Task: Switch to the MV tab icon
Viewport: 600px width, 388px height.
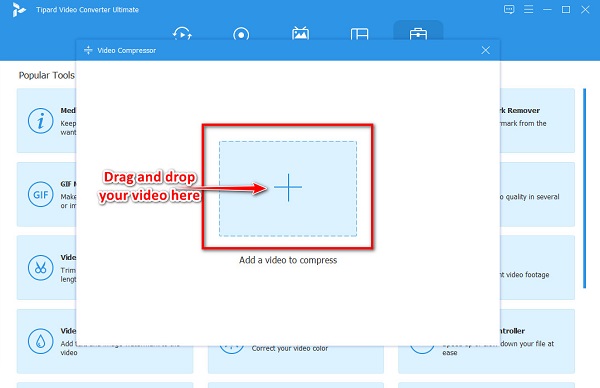Action: coord(300,34)
